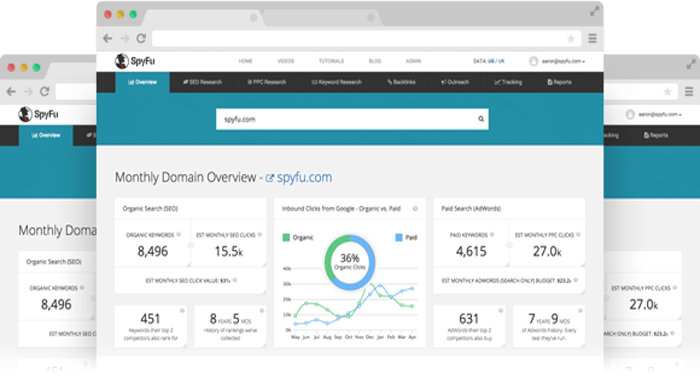Click 8,496 value in left background window
This screenshot has width=700, height=380.
click(56, 305)
